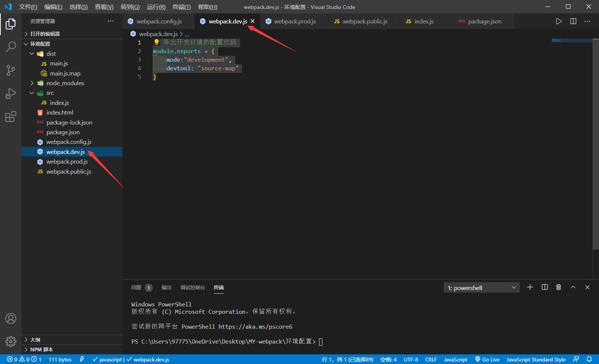The width and height of the screenshot is (599, 364).
Task: Click the feedback icon in status bar
Action: tap(576, 359)
